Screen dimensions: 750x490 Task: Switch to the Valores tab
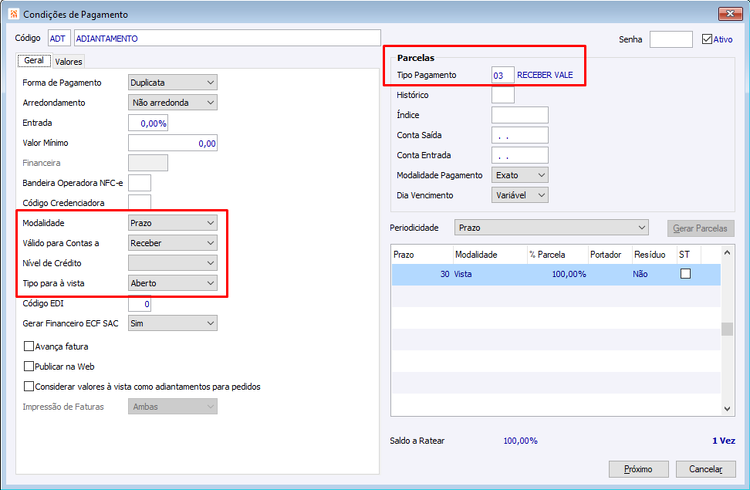[x=68, y=62]
